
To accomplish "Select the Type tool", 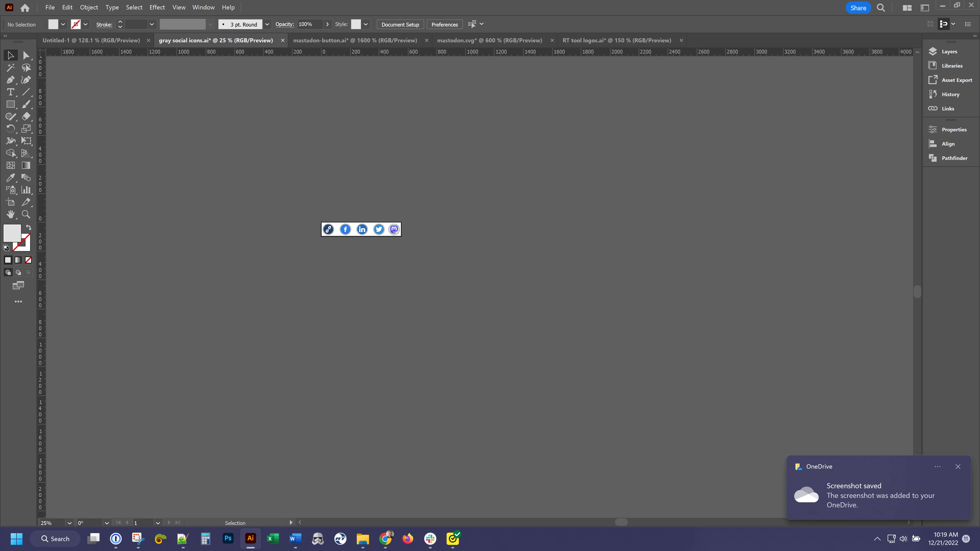I will point(10,92).
